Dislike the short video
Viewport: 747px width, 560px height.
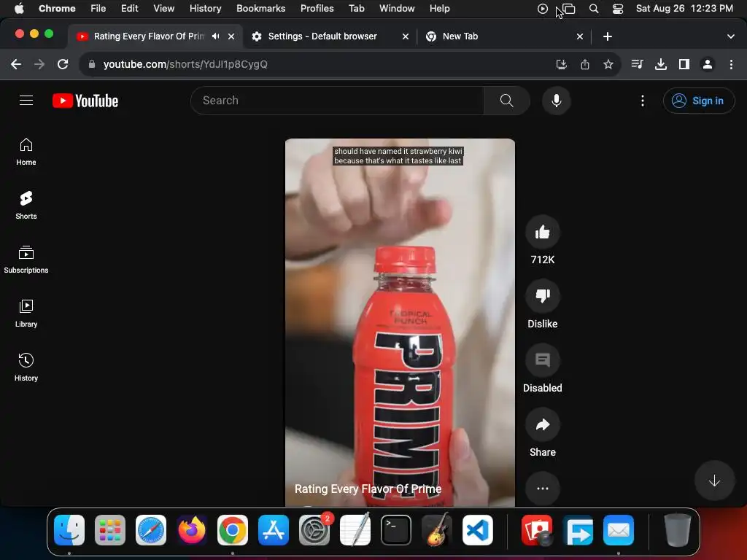[x=542, y=296]
